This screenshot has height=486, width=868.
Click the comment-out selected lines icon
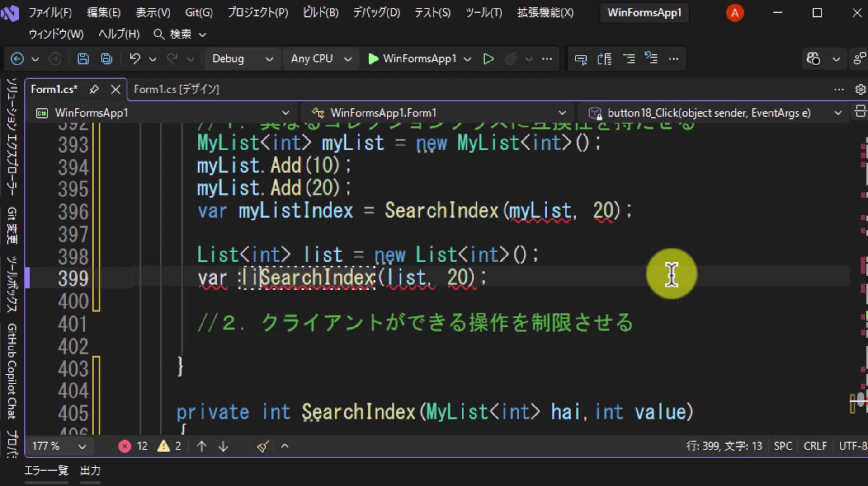tap(629, 59)
